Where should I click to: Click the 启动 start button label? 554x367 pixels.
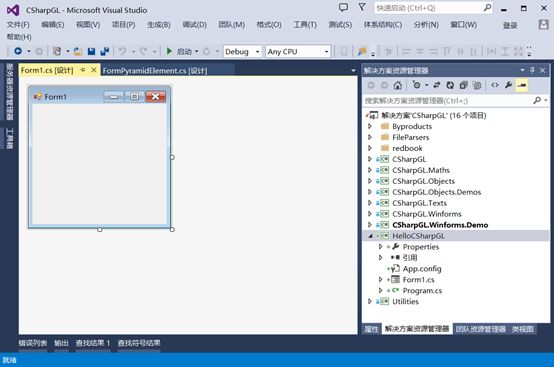184,52
